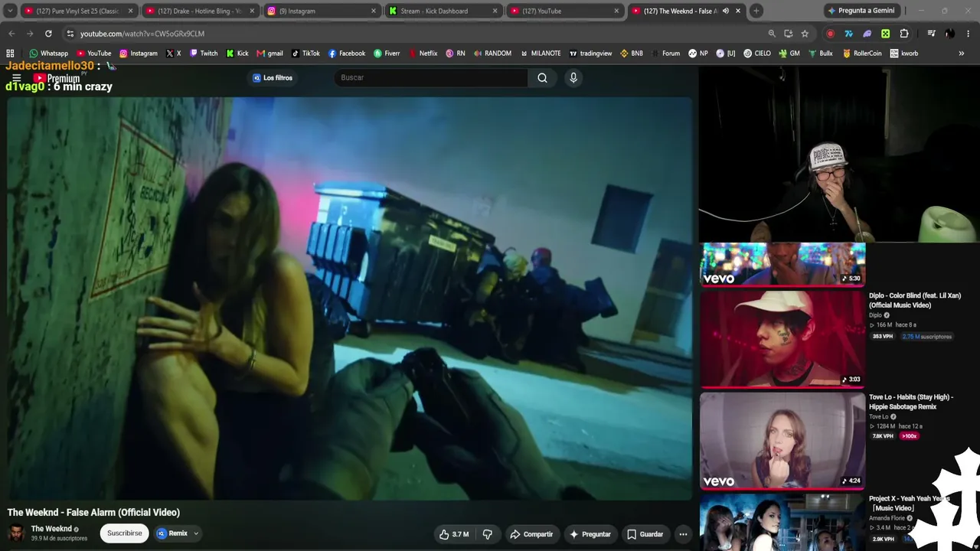Switch to the Drake - Hotline Bling tab
The image size is (980, 551).
pos(199,11)
